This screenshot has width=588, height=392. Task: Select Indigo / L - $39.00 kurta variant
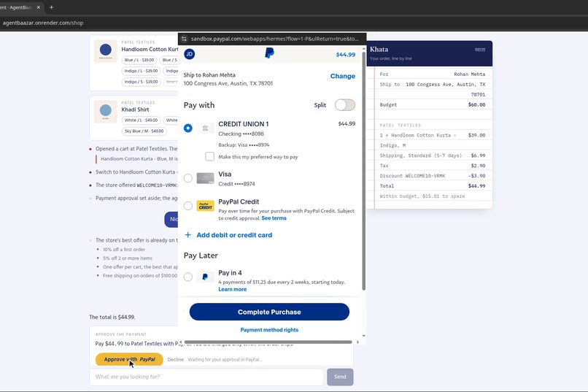(141, 71)
